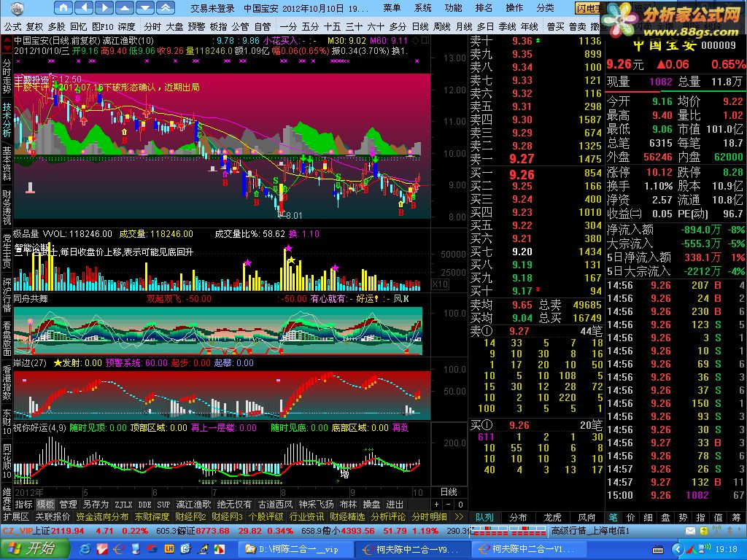
Task: Open the Windows 开始 start menu
Action: click(34, 549)
